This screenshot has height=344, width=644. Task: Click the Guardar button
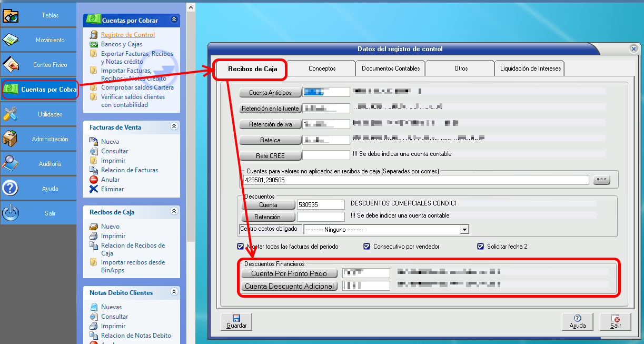[x=236, y=321]
